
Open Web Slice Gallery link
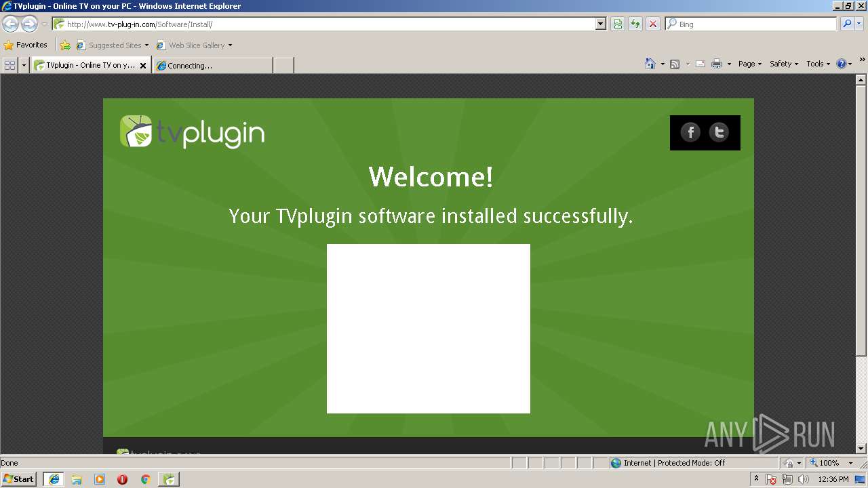pyautogui.click(x=191, y=45)
